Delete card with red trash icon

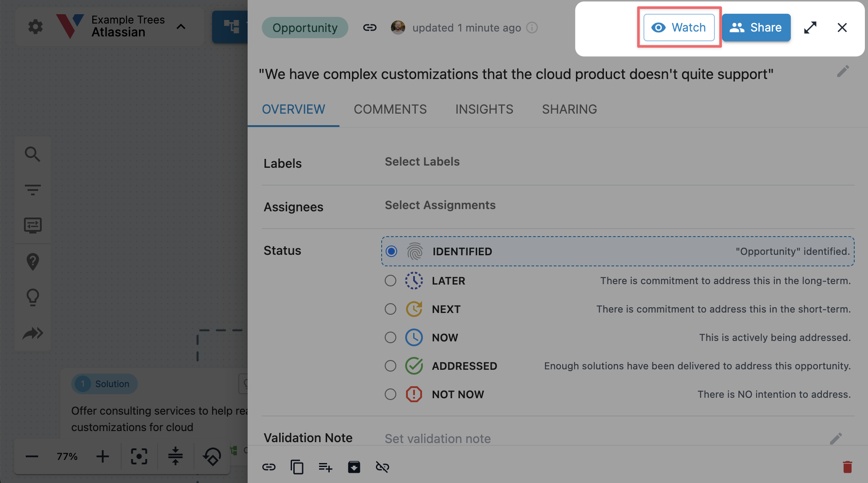click(847, 467)
